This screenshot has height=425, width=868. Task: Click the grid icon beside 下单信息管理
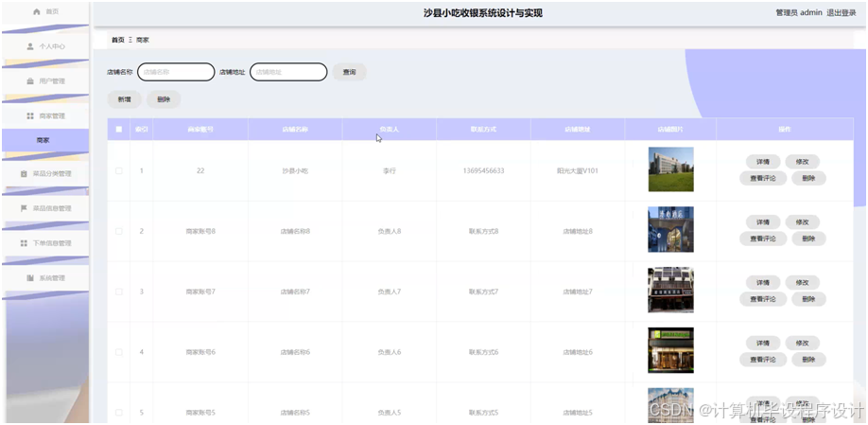(x=24, y=243)
